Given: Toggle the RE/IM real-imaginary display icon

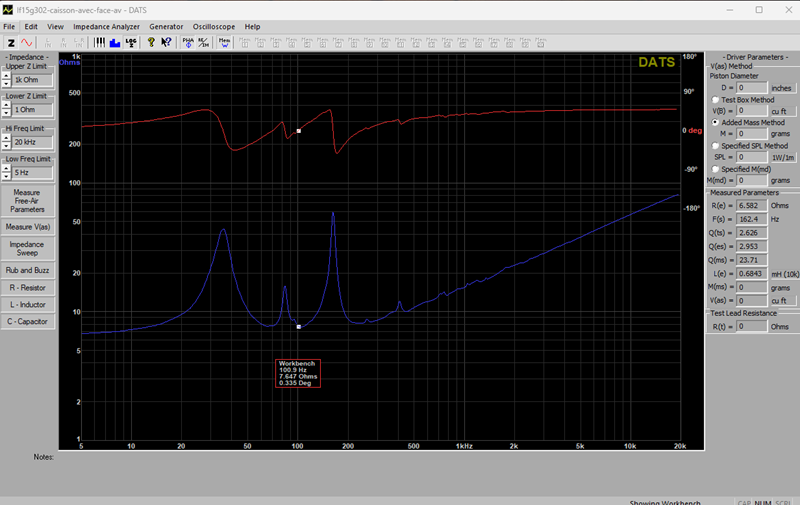Looking at the screenshot, I should (x=203, y=43).
